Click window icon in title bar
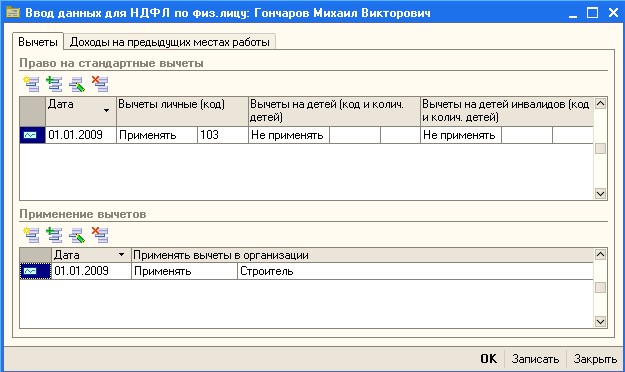The width and height of the screenshot is (625, 372). point(13,13)
